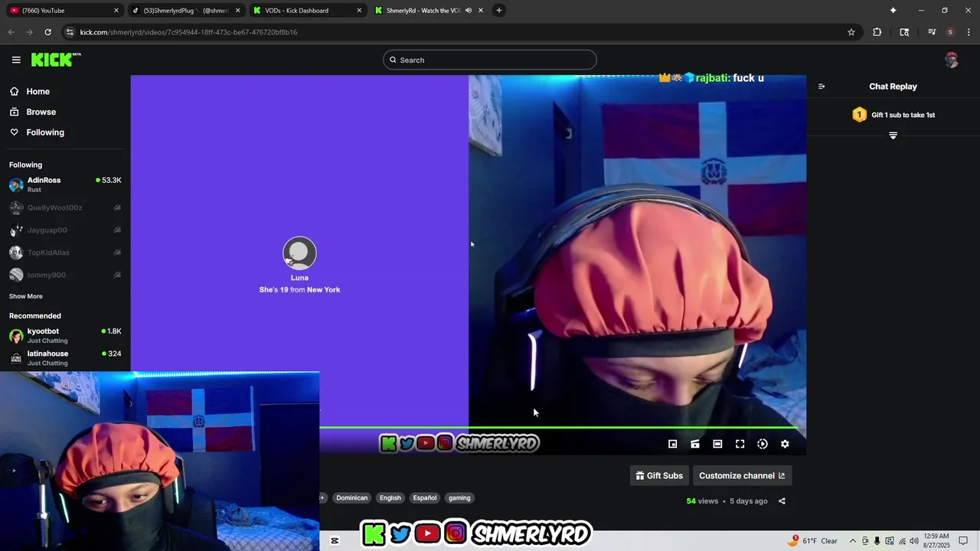Screen dimensions: 980x551
Task: Select the Dominican tag
Action: click(x=352, y=497)
